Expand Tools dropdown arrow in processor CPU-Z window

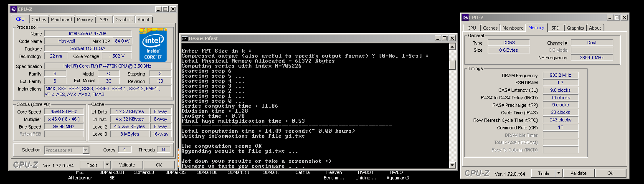point(107,165)
